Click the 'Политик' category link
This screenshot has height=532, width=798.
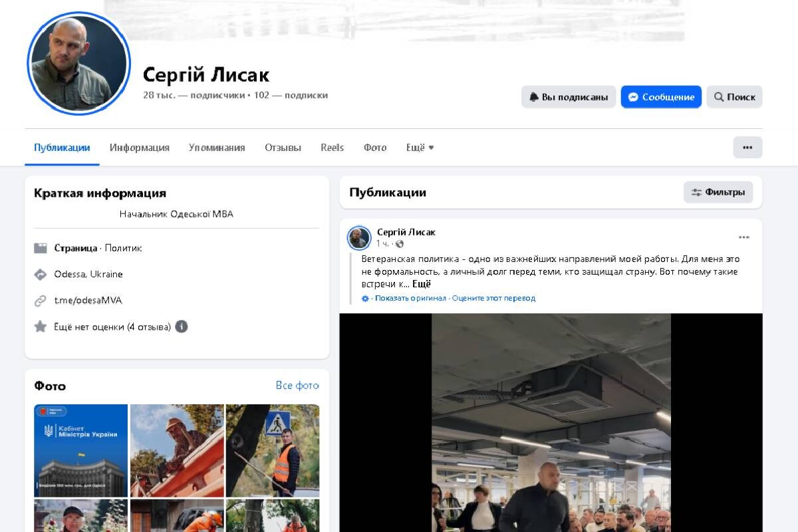pyautogui.click(x=123, y=248)
